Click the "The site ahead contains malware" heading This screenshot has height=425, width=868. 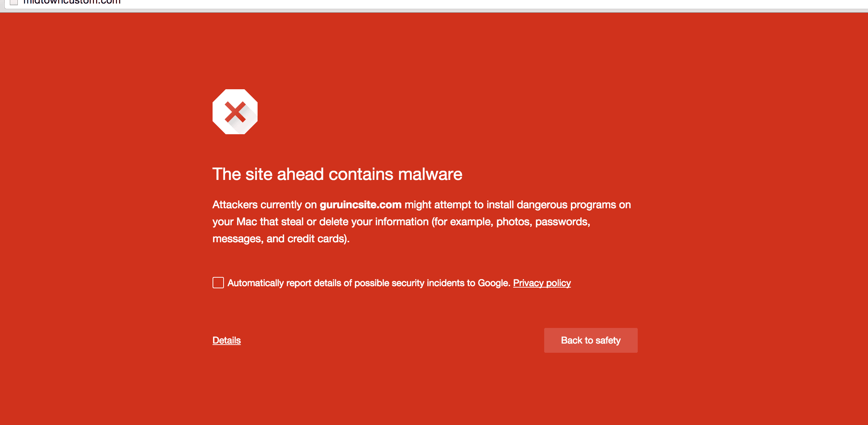coord(337,174)
